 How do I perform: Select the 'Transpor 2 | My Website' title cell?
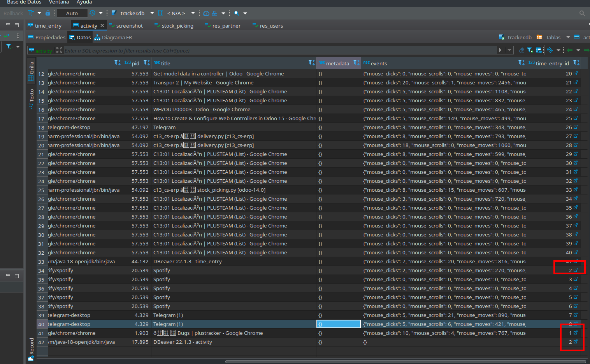pos(234,82)
